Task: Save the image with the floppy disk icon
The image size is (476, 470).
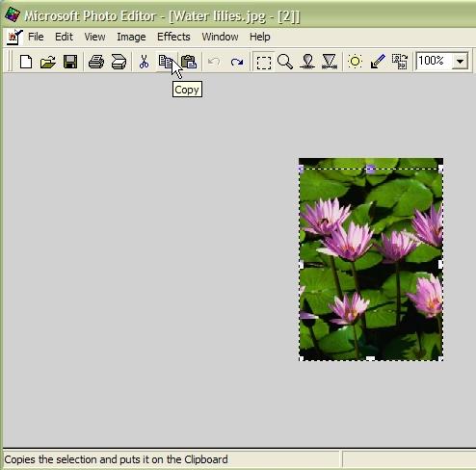Action: click(70, 62)
